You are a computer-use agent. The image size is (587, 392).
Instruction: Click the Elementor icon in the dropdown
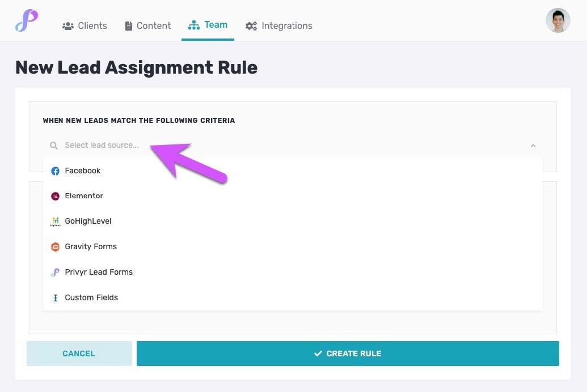55,195
